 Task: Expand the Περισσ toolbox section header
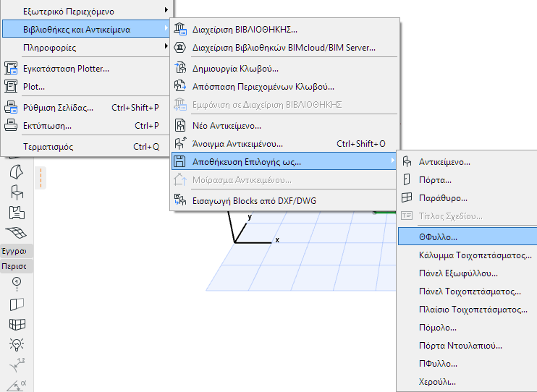[x=17, y=266]
